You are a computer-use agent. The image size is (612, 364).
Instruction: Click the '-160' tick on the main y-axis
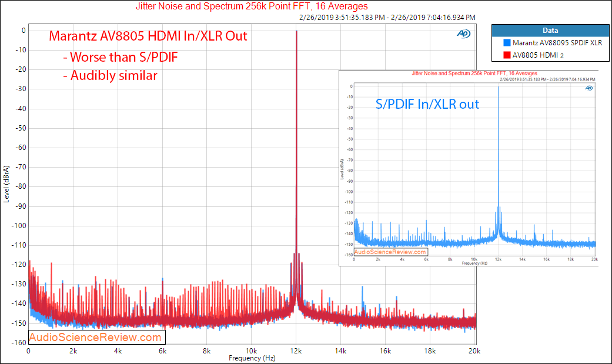click(19, 342)
